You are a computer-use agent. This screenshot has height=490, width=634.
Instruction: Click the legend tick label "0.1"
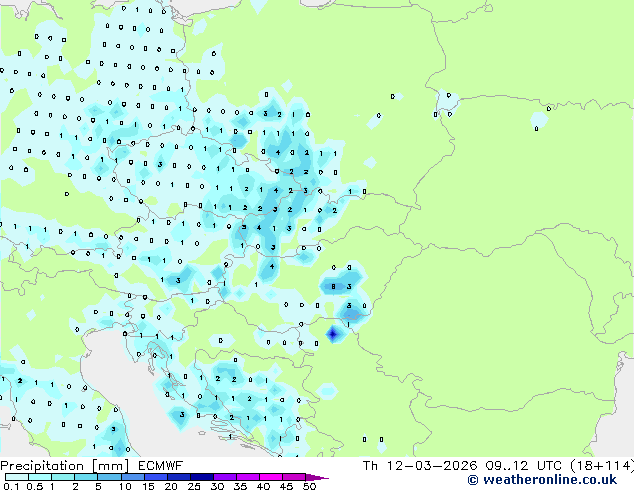(11, 486)
